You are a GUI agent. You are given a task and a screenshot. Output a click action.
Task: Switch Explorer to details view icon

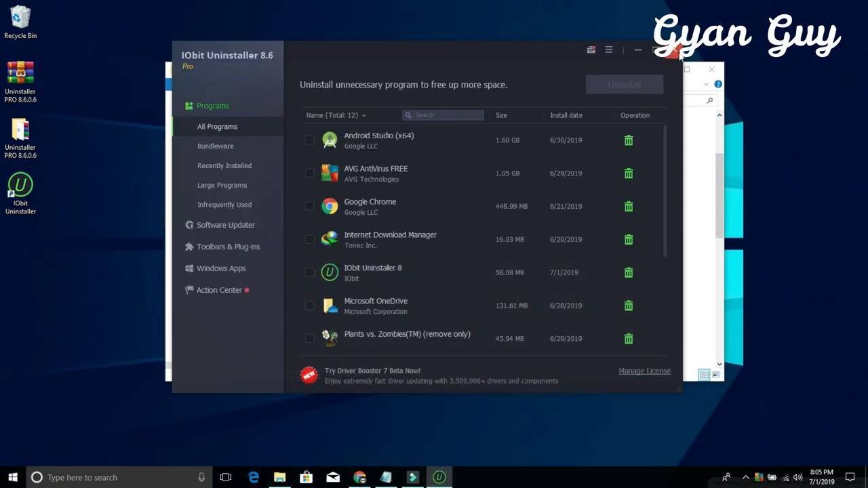coord(704,375)
